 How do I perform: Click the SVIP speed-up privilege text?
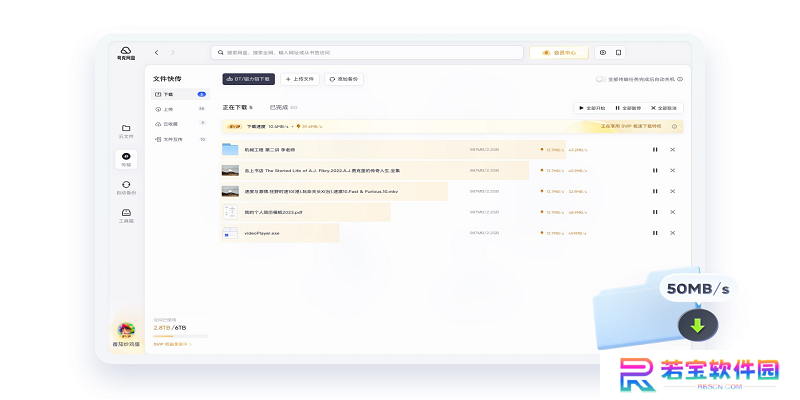tap(631, 126)
